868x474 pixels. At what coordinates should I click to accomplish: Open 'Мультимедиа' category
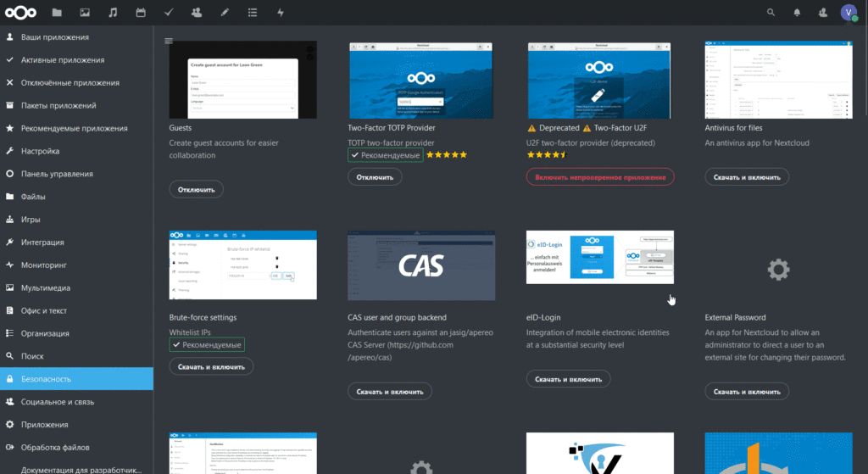pos(76,287)
